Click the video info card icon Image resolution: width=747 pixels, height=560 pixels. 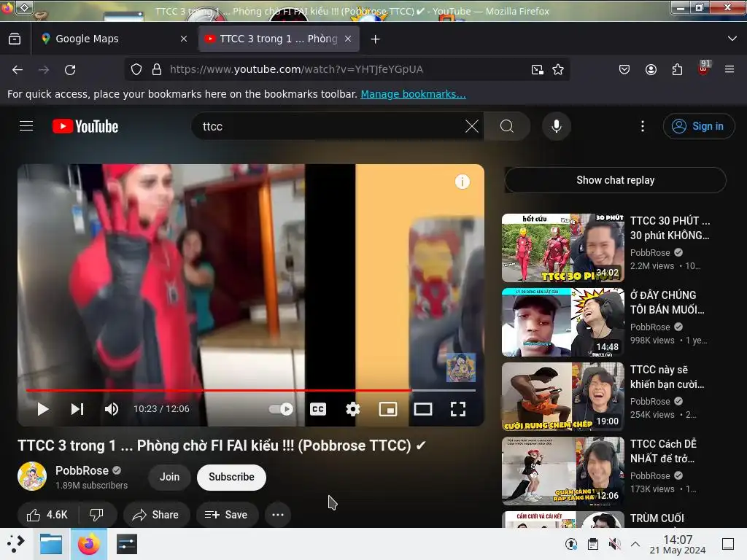click(462, 182)
